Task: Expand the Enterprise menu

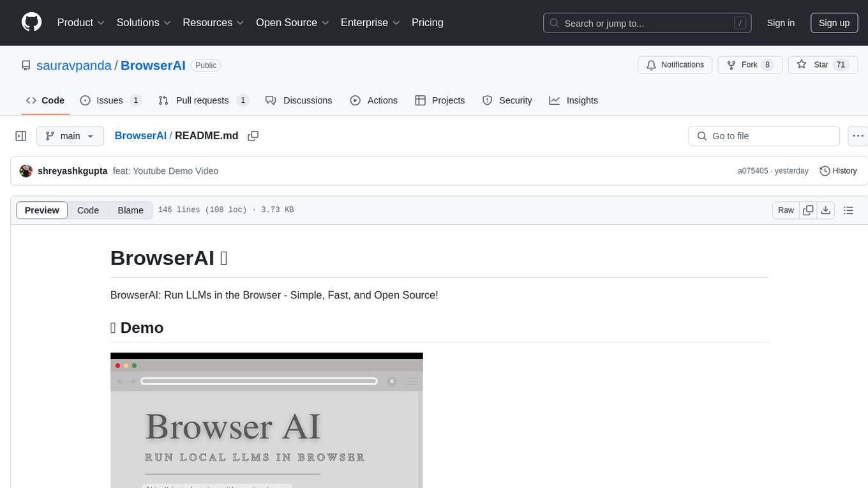Action: point(370,22)
